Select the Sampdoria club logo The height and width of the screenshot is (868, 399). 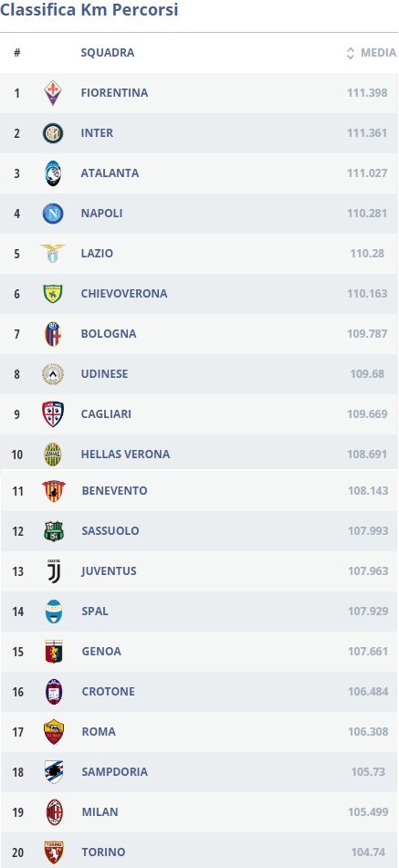point(54,771)
